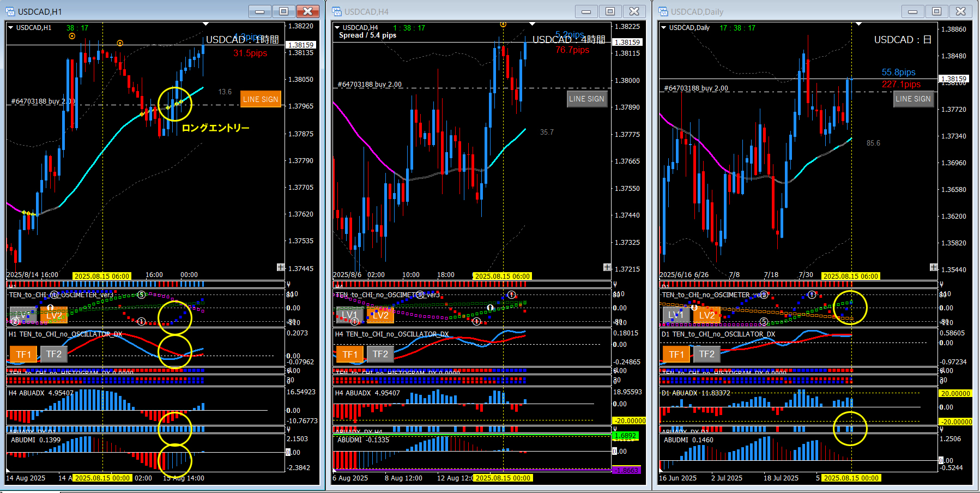Click the chart icon in USDCAD,H4 title bar
The width and height of the screenshot is (980, 493).
[337, 11]
